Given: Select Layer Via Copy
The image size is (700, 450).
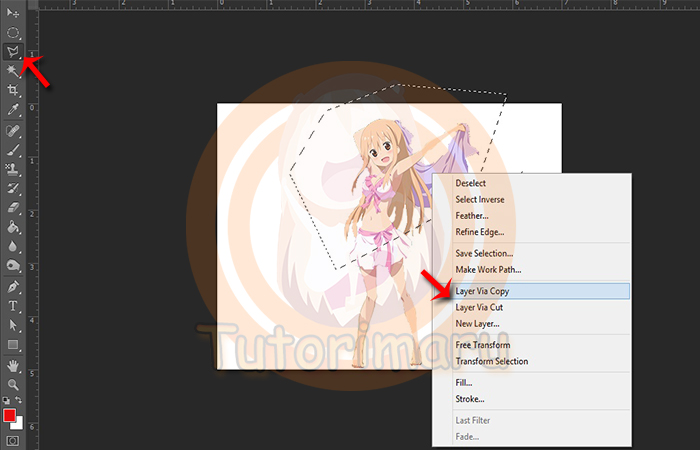Looking at the screenshot, I should (x=531, y=291).
